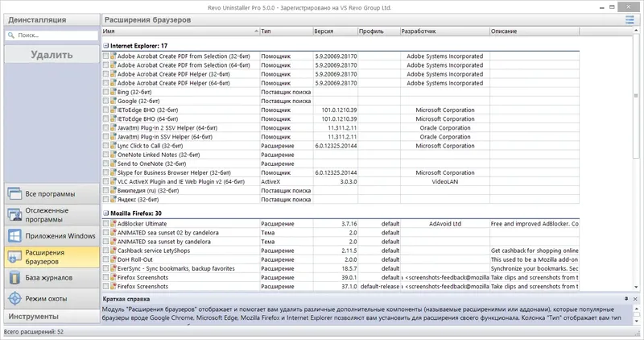This screenshot has height=340, width=644.
Task: Check ANIMATED sea sunset 02 by candelora
Action: coord(106,232)
